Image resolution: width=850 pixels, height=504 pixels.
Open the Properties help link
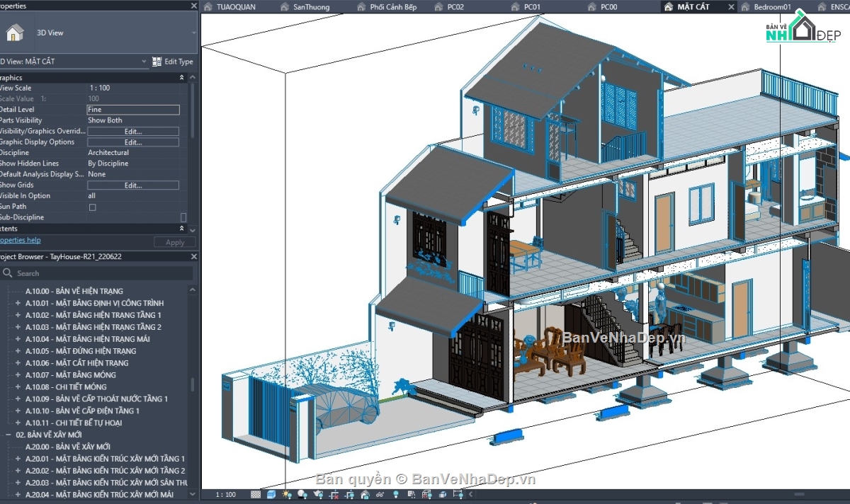[x=20, y=240]
